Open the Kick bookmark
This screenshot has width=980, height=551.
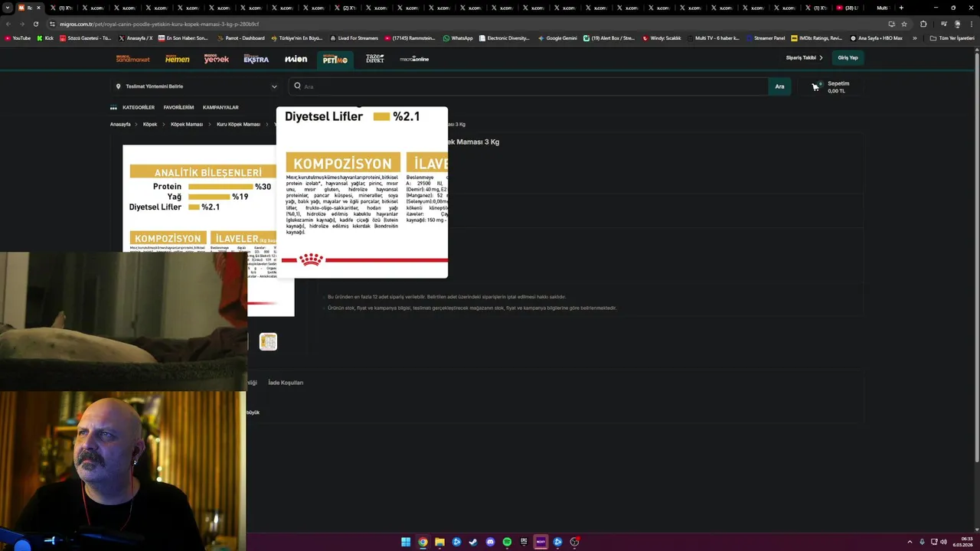[44, 38]
